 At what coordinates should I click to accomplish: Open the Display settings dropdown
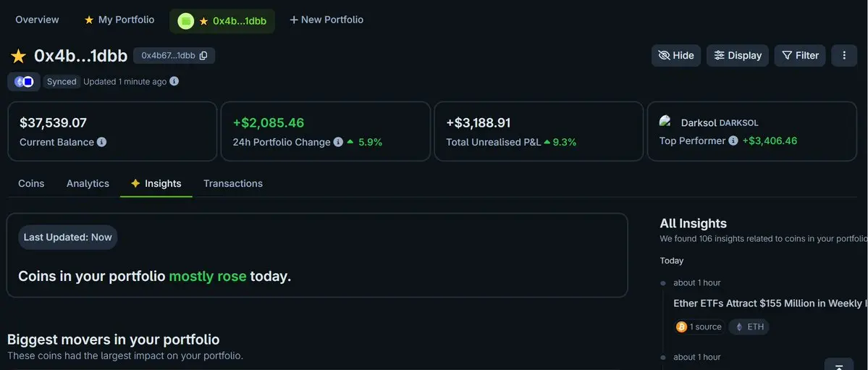pos(737,55)
